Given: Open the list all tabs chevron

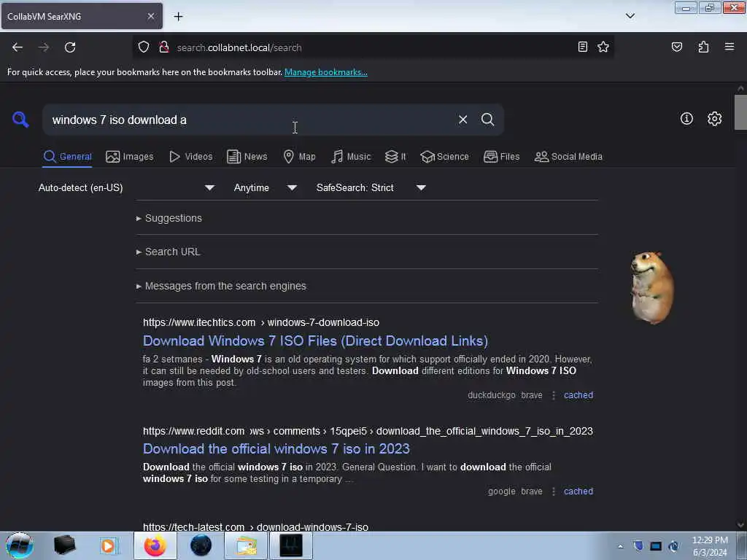Looking at the screenshot, I should click(x=630, y=16).
